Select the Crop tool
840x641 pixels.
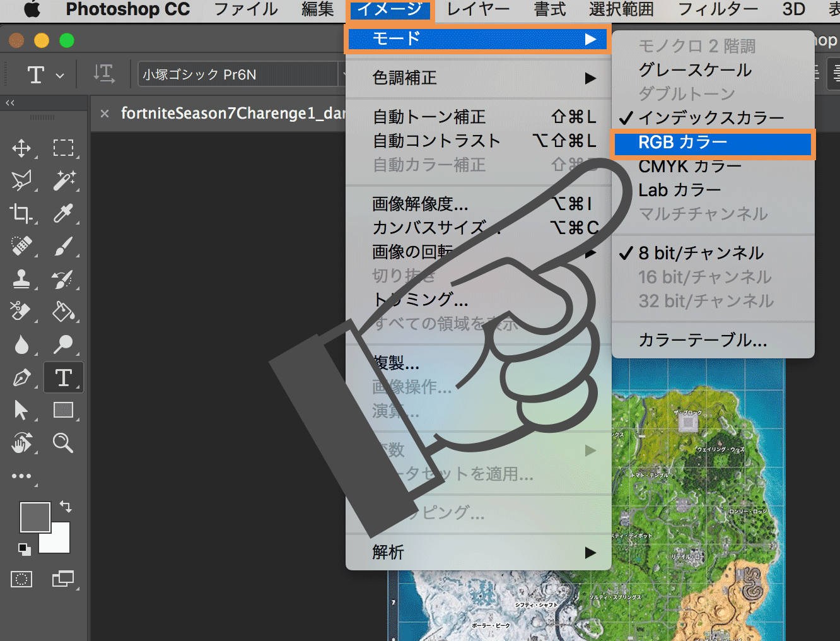coord(21,213)
